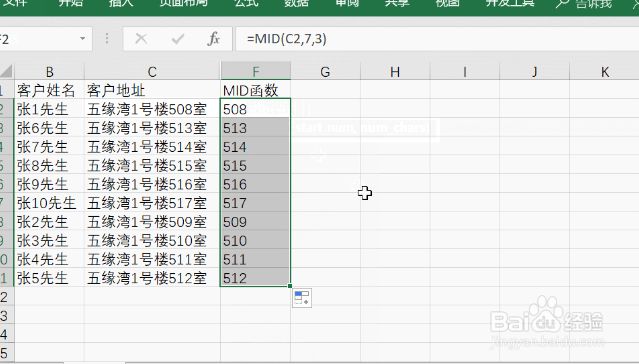Click the Cancel (X) formula bar icon
The height and width of the screenshot is (364, 639).
tap(141, 39)
